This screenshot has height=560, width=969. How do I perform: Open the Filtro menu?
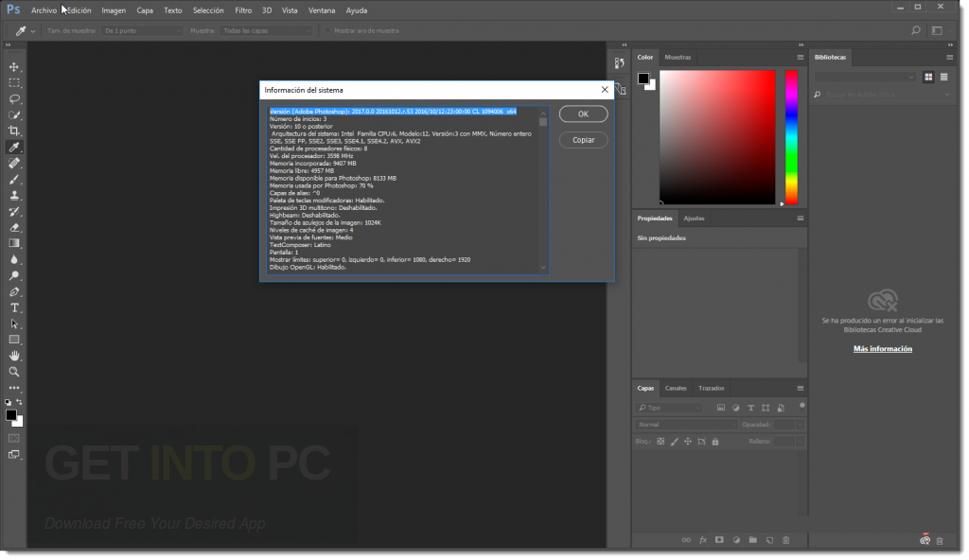click(x=243, y=10)
